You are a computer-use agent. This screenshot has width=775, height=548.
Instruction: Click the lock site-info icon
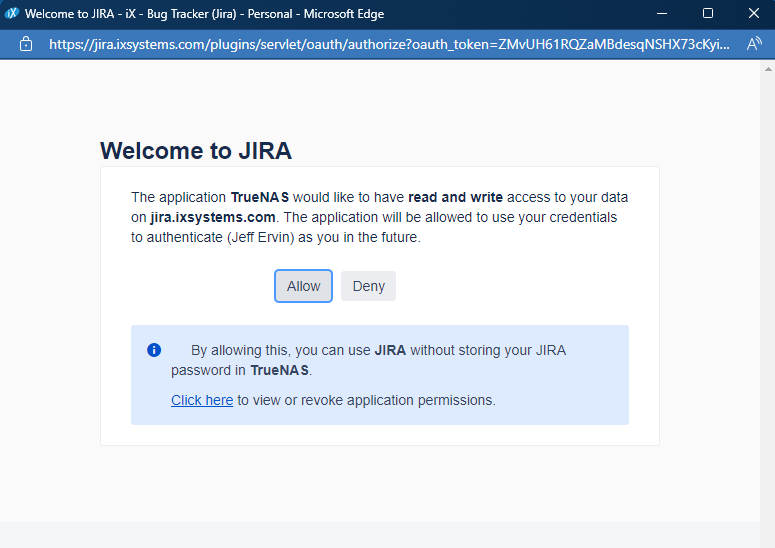point(26,44)
